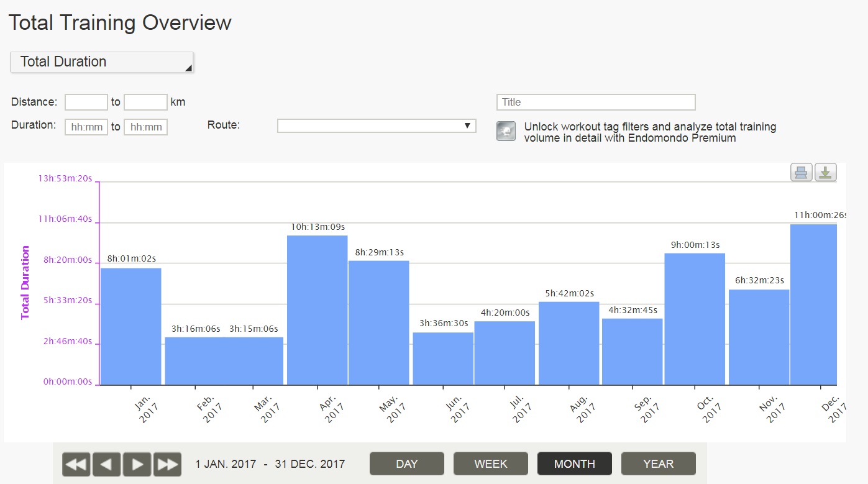The width and height of the screenshot is (868, 484).
Task: Click the Endomondo Premium lock icon
Action: (x=506, y=131)
